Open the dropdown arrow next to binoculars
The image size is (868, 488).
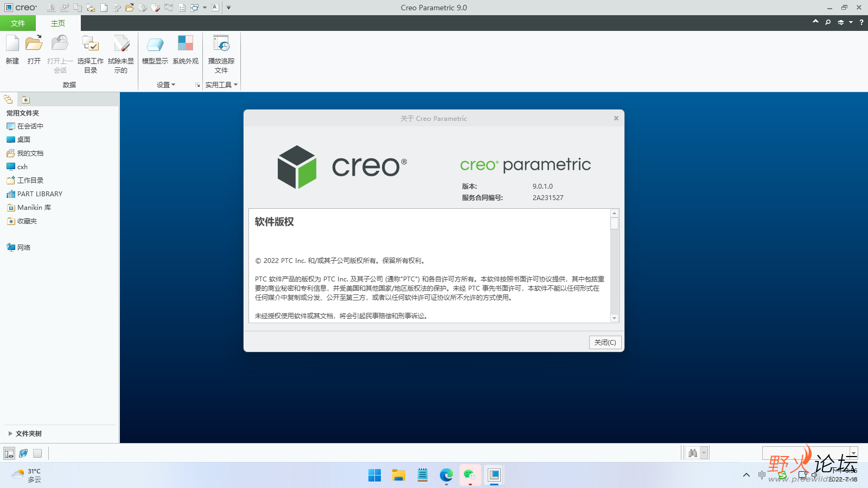pyautogui.click(x=704, y=453)
